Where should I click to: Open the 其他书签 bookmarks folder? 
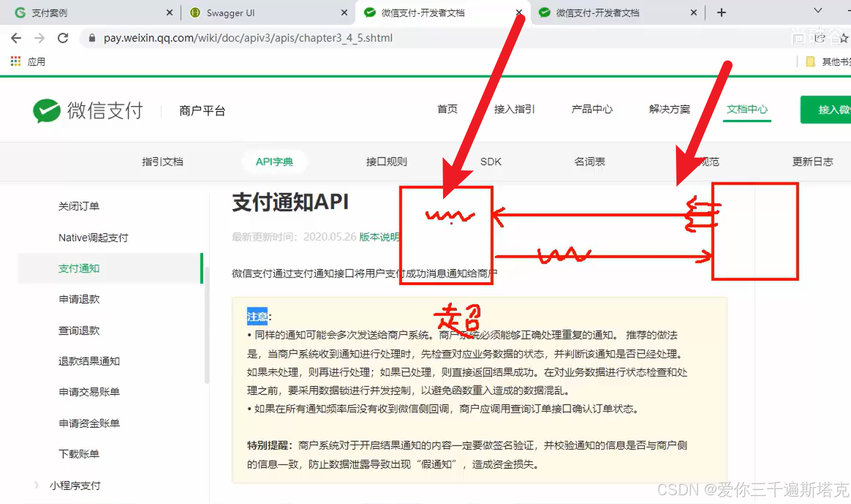[x=829, y=61]
